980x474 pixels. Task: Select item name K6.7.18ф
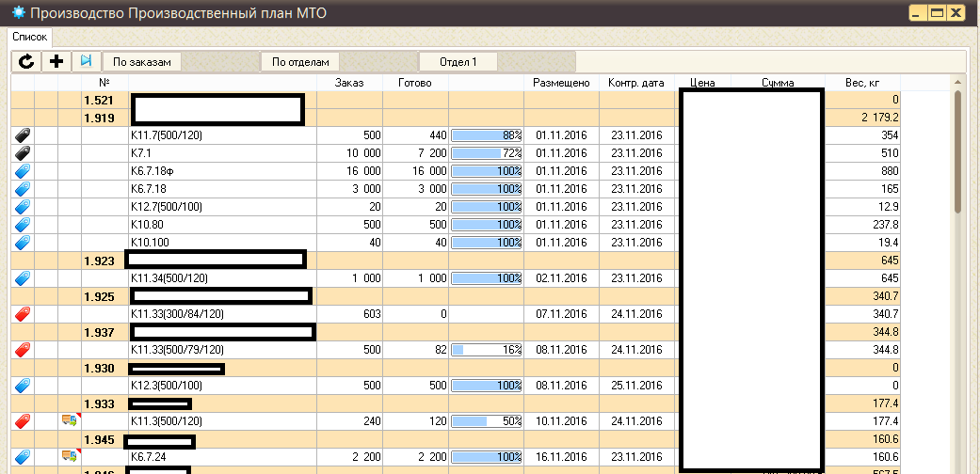click(x=153, y=171)
